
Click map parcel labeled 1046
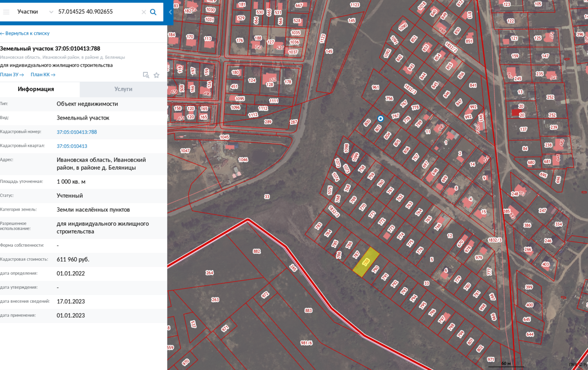click(243, 160)
